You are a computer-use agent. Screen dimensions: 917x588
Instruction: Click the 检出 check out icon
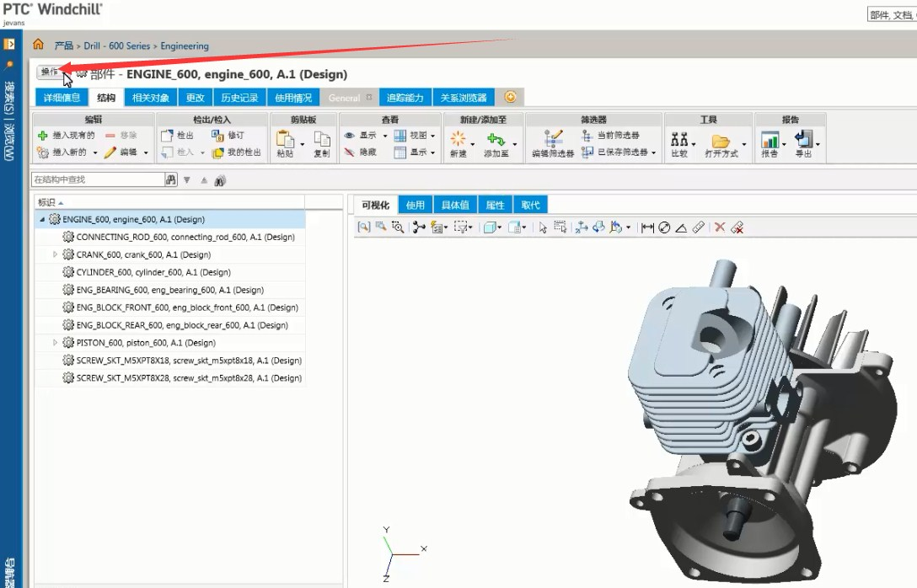pos(167,136)
